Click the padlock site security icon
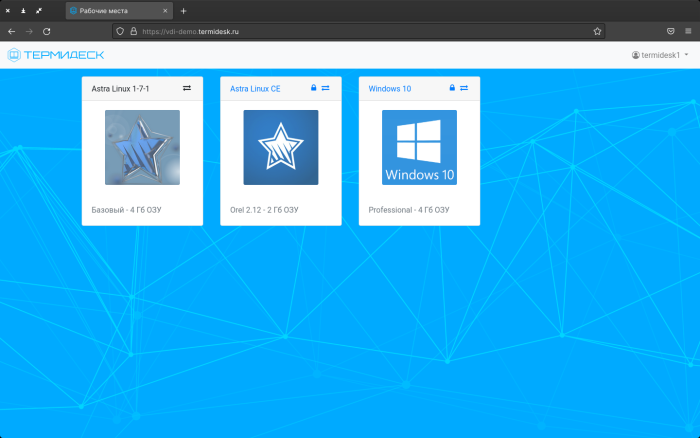700x438 pixels. 133,31
